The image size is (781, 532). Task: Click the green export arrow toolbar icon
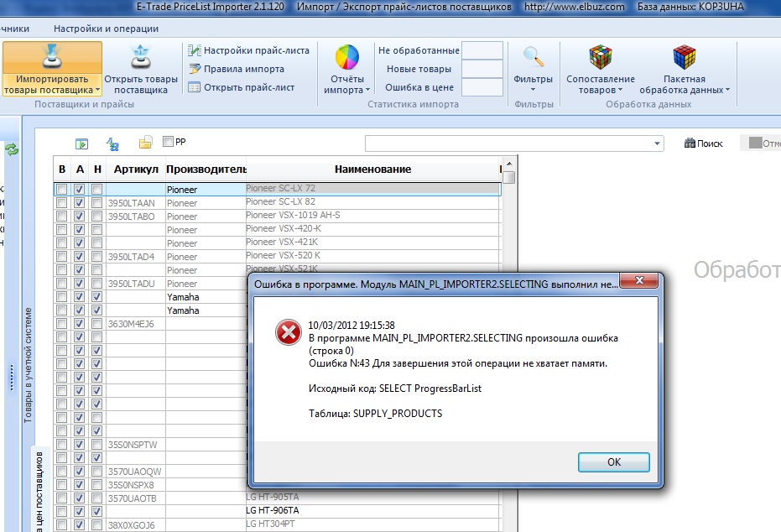pos(81,144)
